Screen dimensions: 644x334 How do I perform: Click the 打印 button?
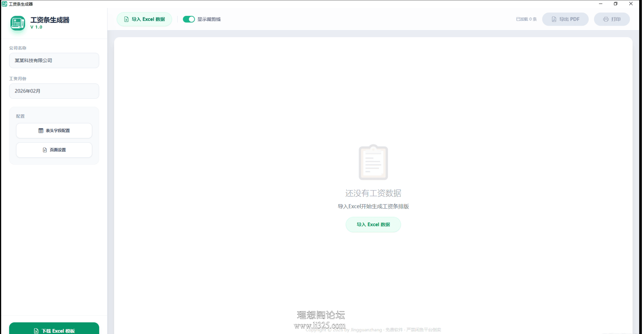click(x=612, y=19)
